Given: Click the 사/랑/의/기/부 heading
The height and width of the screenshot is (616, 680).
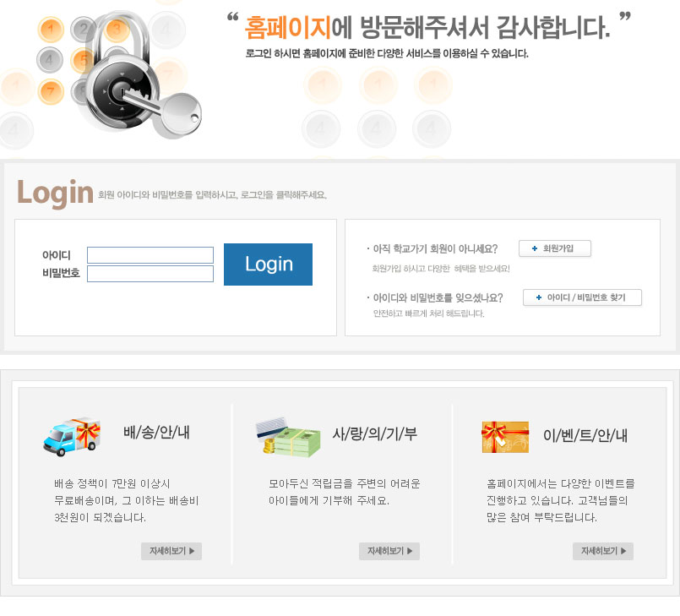Looking at the screenshot, I should click(x=374, y=434).
